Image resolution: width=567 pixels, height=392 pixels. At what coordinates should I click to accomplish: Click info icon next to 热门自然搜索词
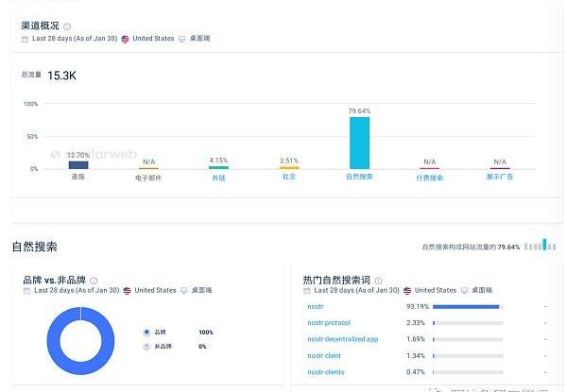click(379, 281)
